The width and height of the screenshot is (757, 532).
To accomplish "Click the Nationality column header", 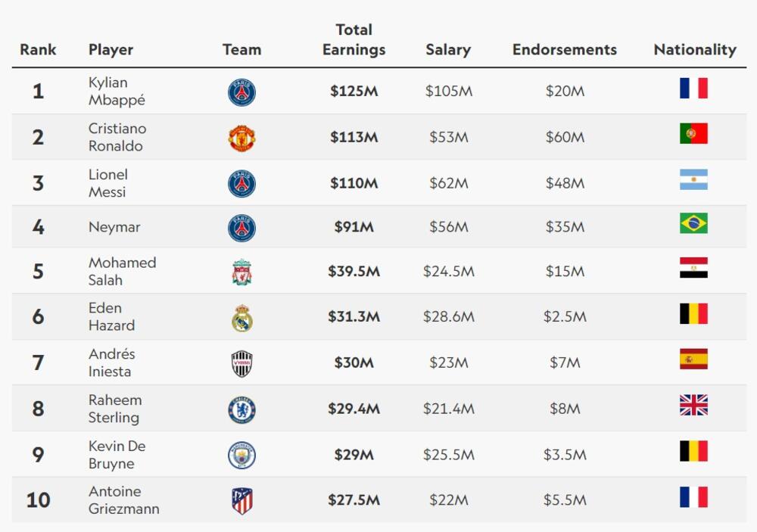I will (694, 50).
